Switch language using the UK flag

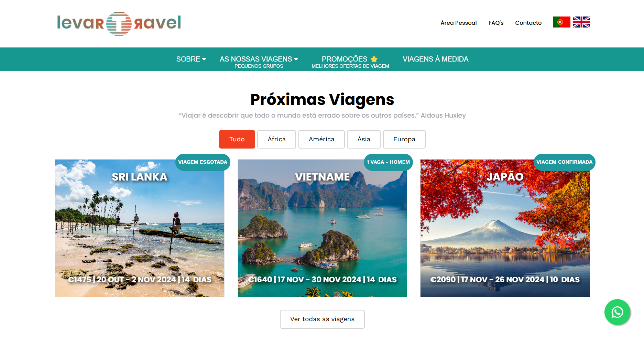581,22
